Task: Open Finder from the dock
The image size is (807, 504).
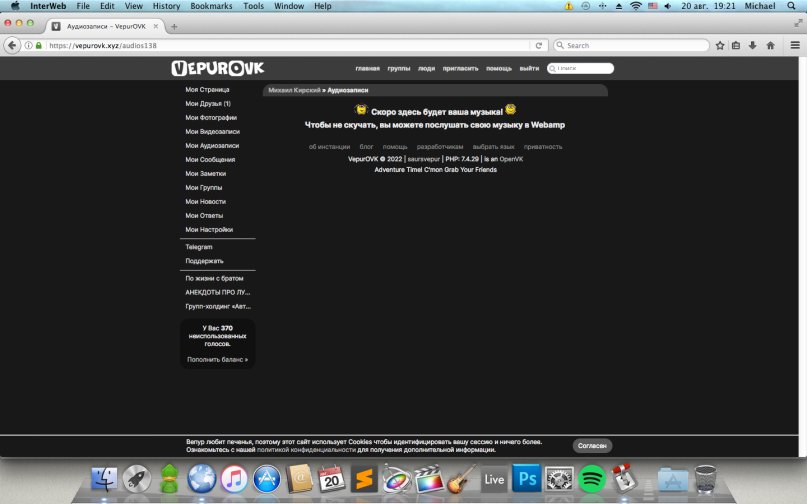Action: [x=104, y=479]
